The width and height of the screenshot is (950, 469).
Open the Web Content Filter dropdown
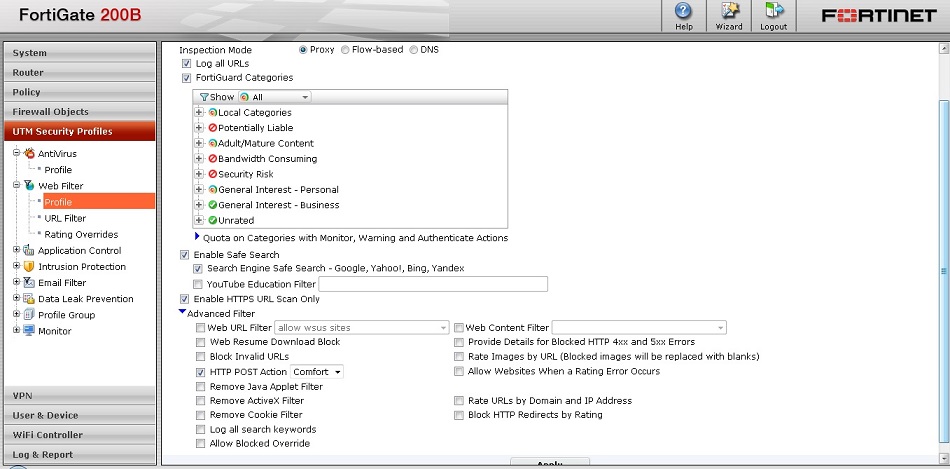point(639,328)
